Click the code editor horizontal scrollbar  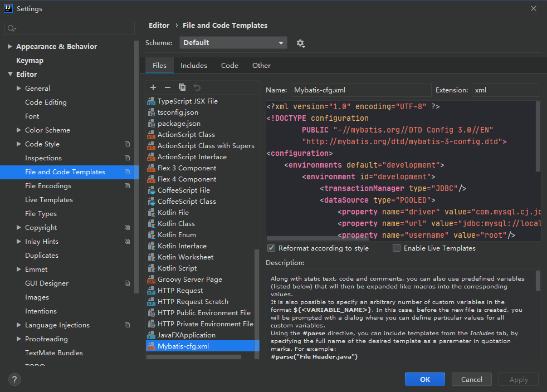(x=318, y=238)
